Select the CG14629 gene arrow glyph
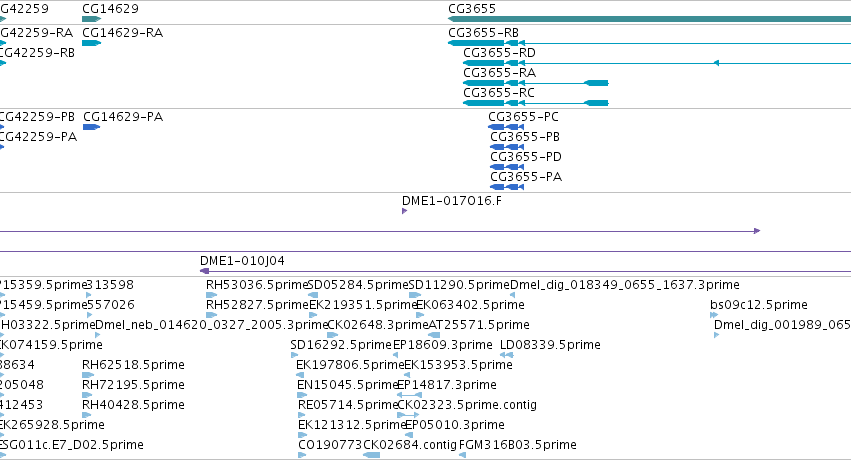851x460 pixels. click(92, 19)
